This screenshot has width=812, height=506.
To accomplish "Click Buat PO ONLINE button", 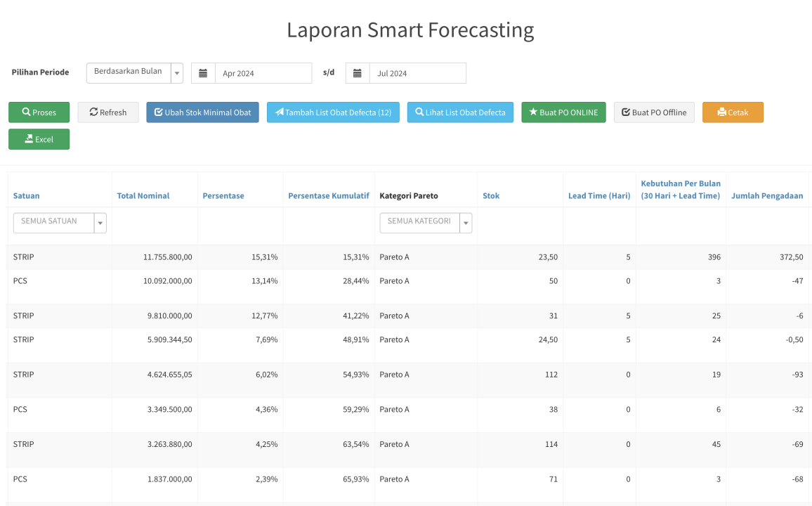I will (x=563, y=112).
